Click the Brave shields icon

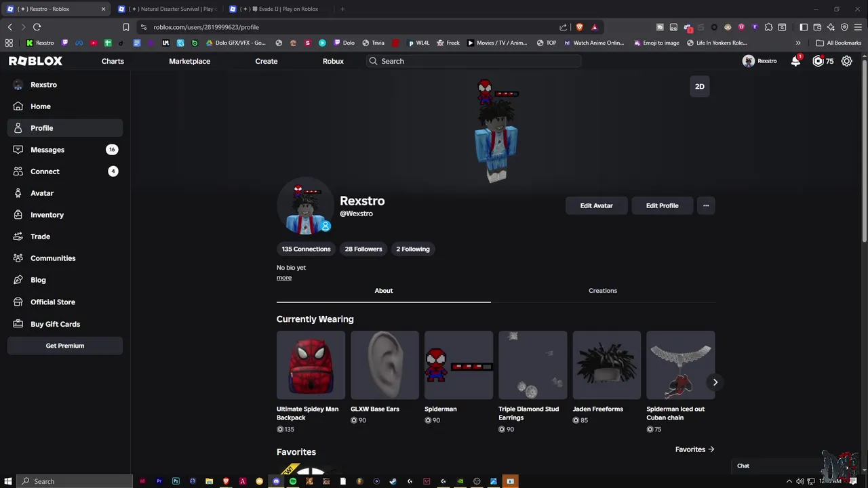[579, 27]
